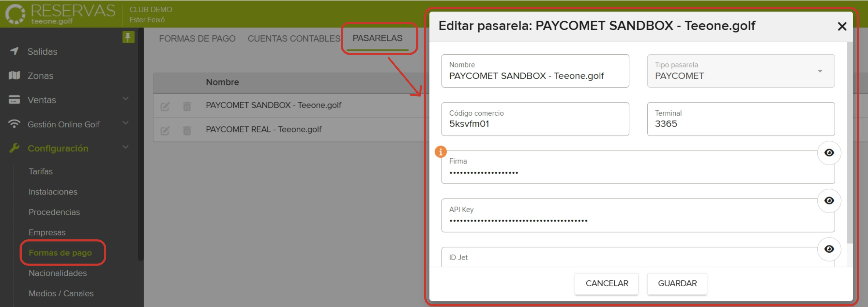868x307 pixels.
Task: Click CANCELAR to discard changes
Action: 606,284
